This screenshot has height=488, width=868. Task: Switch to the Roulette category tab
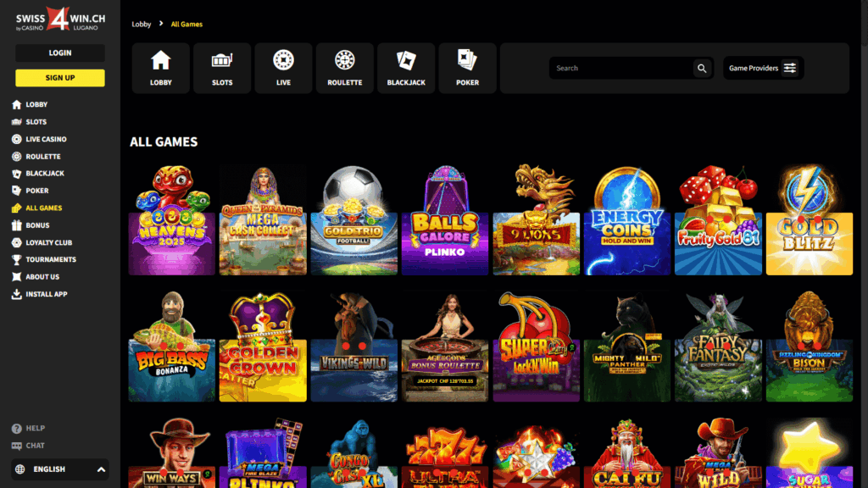pyautogui.click(x=345, y=68)
